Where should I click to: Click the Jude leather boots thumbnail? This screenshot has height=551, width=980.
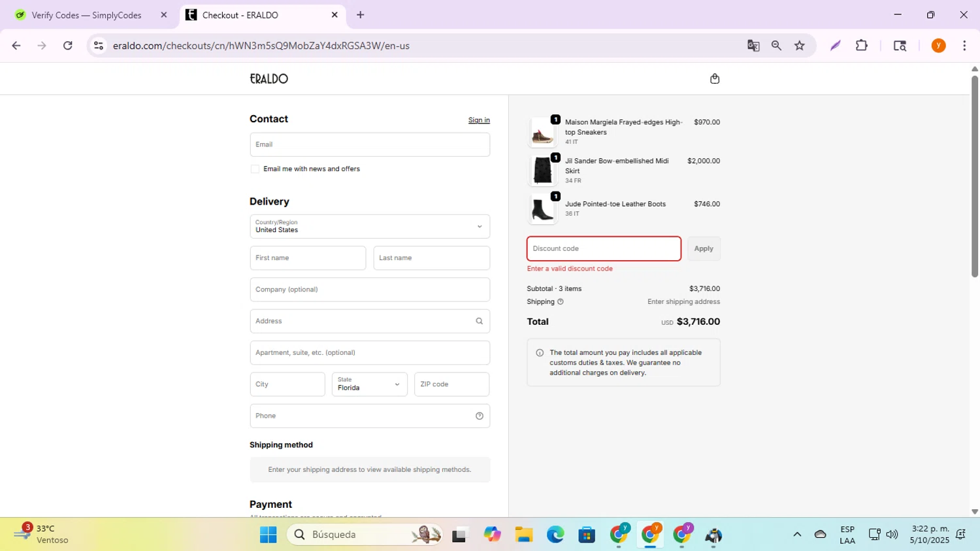(x=542, y=209)
